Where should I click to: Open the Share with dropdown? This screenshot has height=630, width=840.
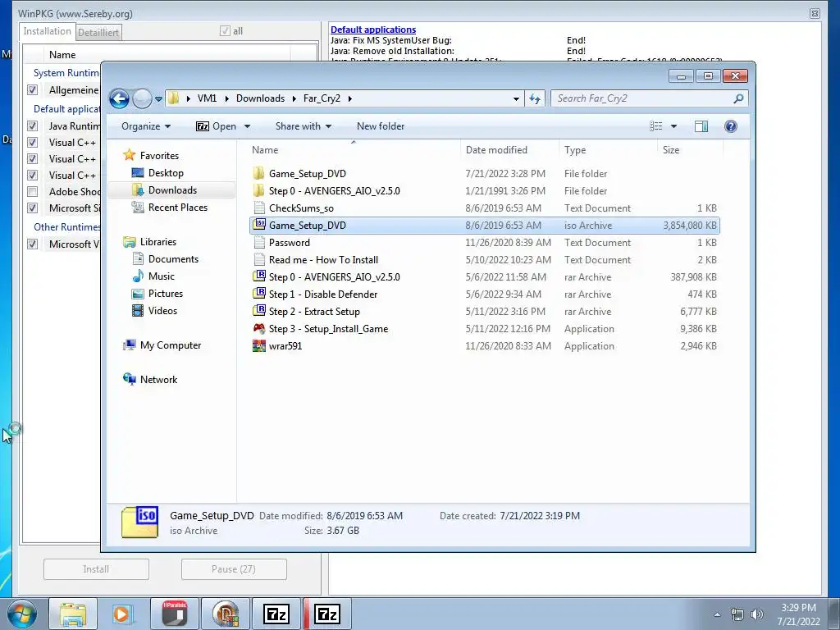[304, 126]
